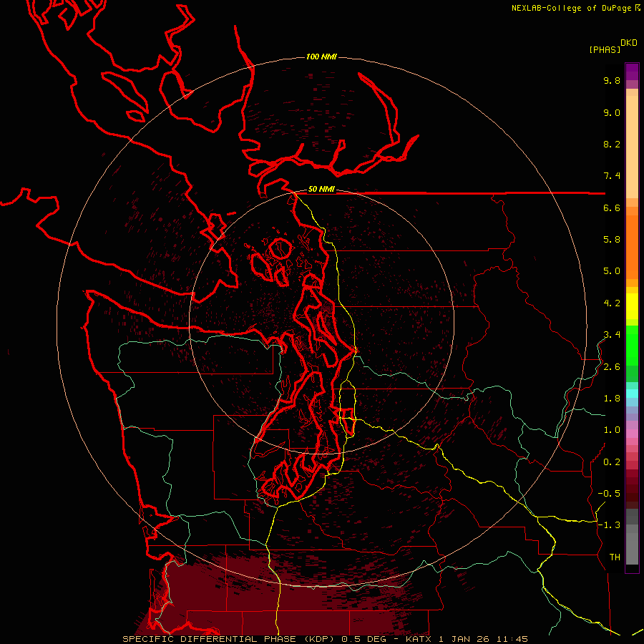The image size is (644, 644).
Task: Click the 8.2 value on the scale
Action: (612, 144)
